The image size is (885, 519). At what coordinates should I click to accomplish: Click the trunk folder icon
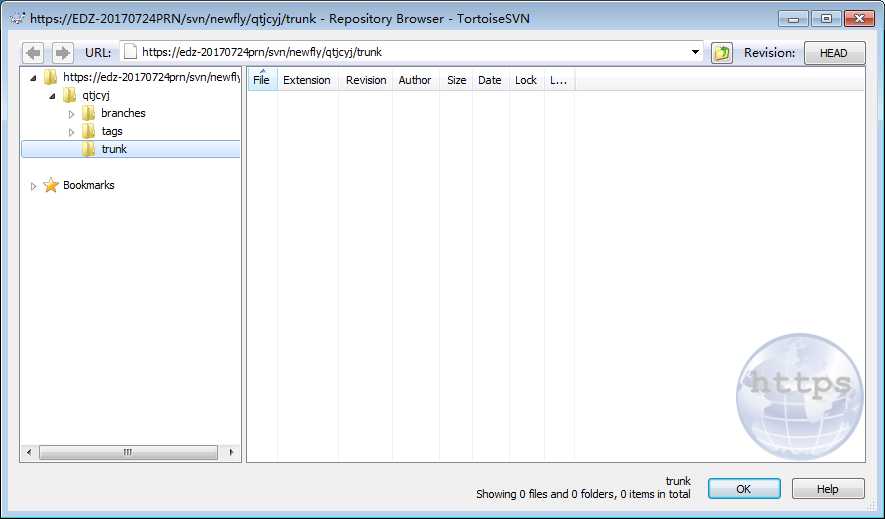(88, 149)
